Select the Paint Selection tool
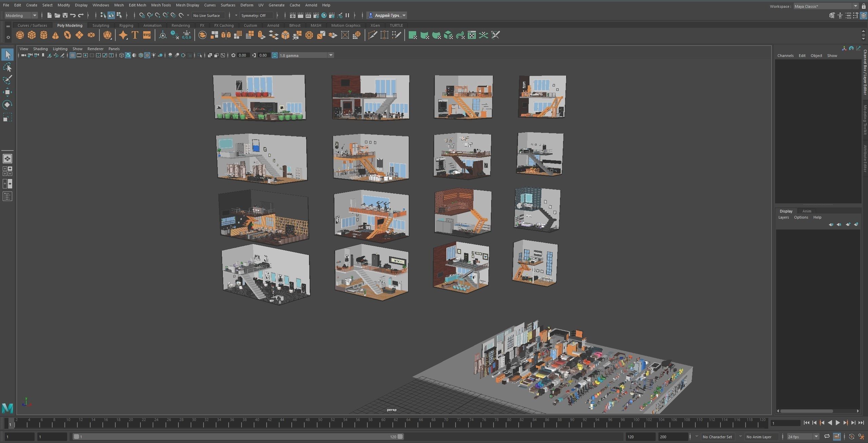The image size is (868, 443). 7,80
